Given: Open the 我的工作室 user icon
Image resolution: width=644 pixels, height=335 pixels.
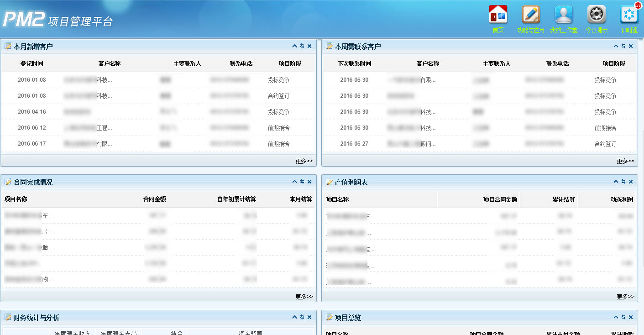Looking at the screenshot, I should pos(564,15).
